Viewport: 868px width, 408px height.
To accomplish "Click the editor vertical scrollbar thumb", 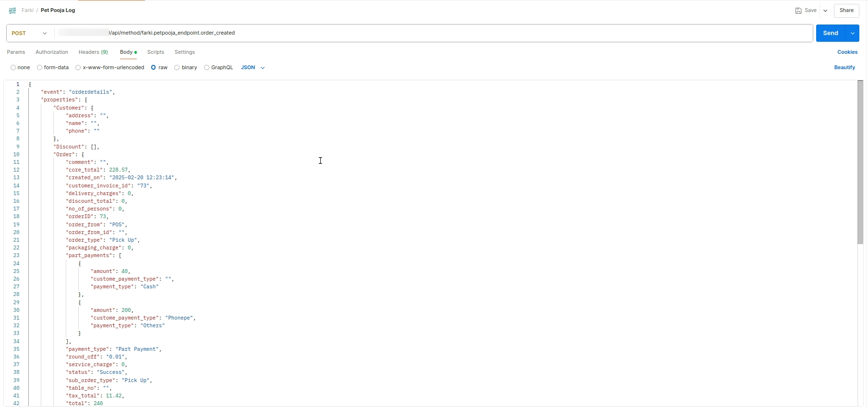I will tap(860, 162).
